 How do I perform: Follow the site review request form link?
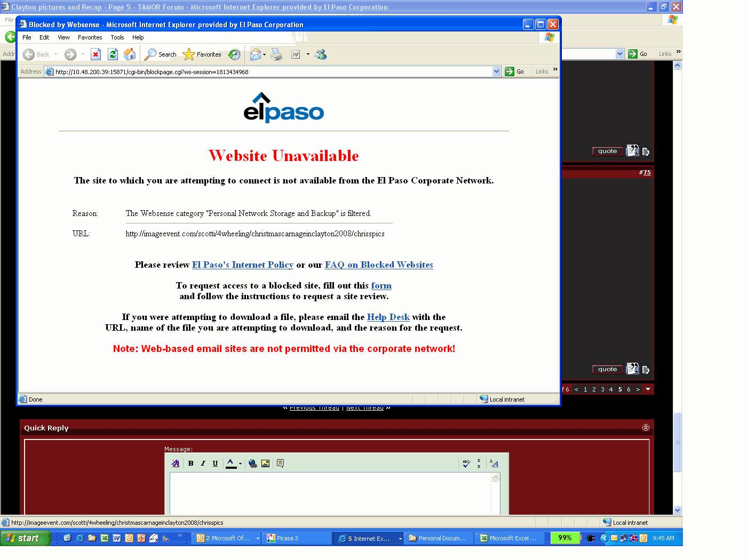point(382,286)
